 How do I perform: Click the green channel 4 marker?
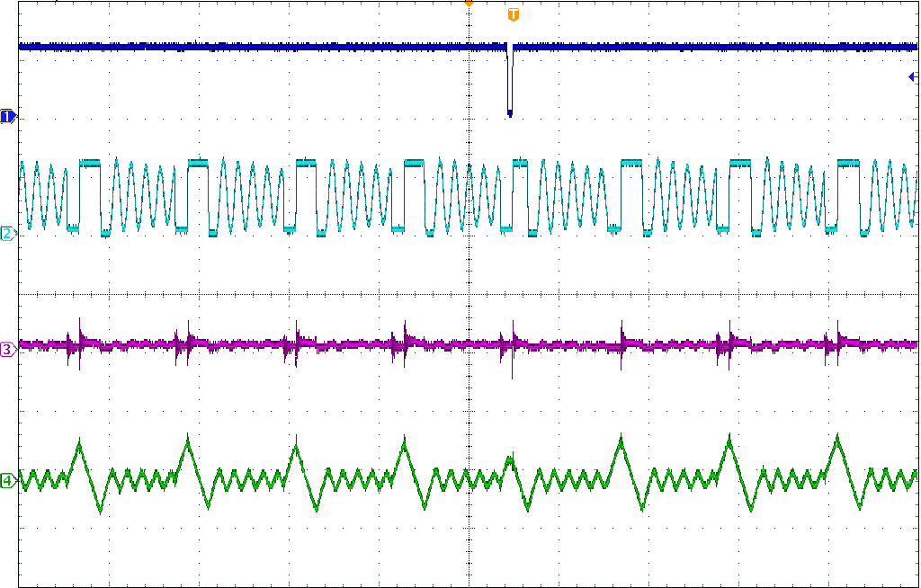(x=8, y=481)
